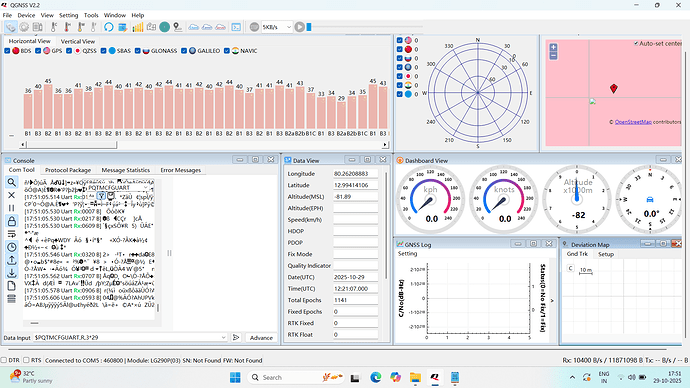Viewport: 690px width, 388px height.
Task: Expand the Data Input command dropdown
Action: click(x=224, y=337)
